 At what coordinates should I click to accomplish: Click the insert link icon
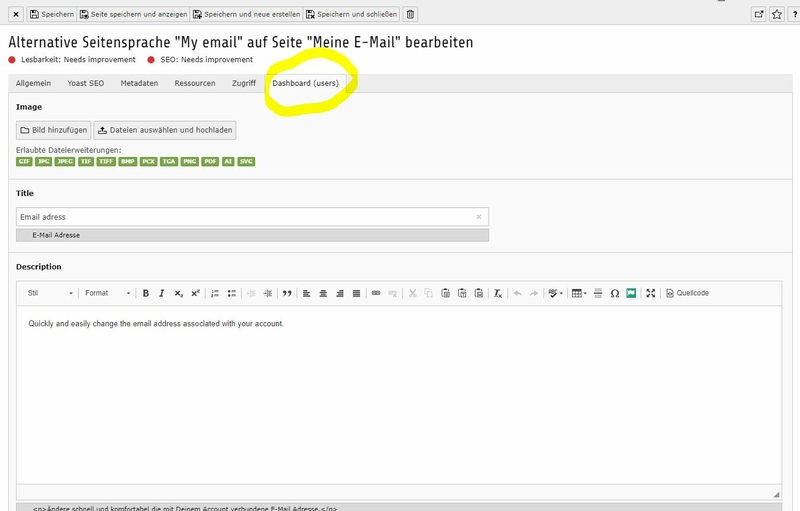point(376,293)
